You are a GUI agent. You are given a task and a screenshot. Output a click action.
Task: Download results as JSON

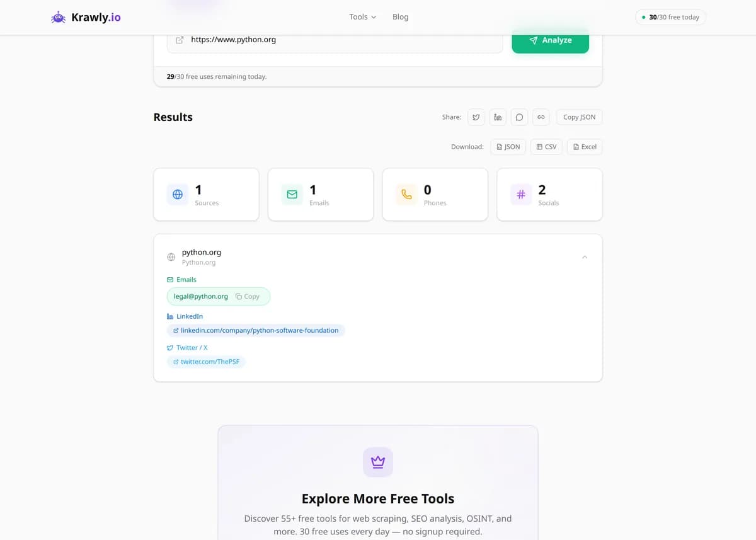click(x=508, y=147)
